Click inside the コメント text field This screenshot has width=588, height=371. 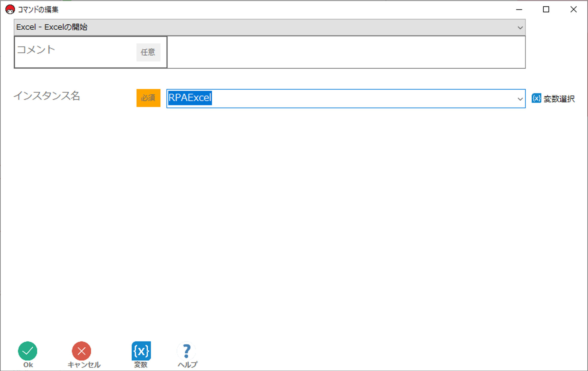346,52
